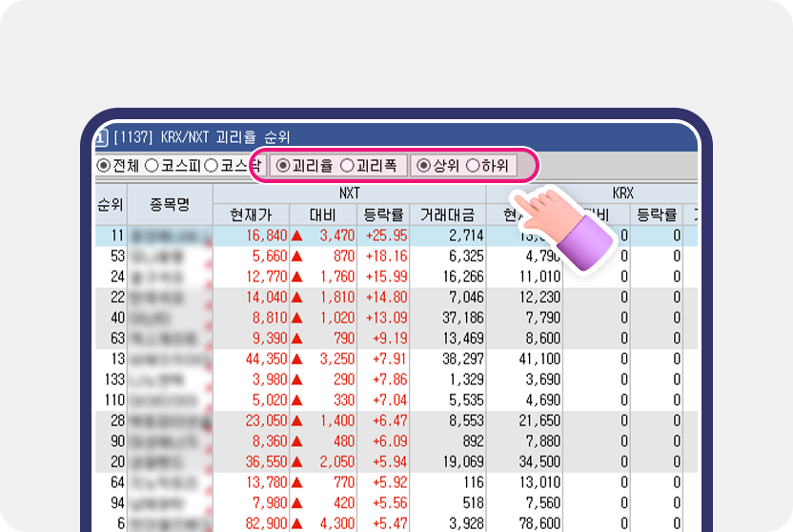Click the 종목명 column header
The height and width of the screenshot is (532, 793).
point(171,204)
